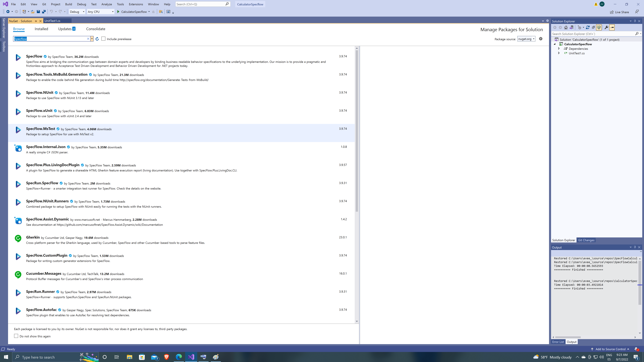Check Do not show this again
The height and width of the screenshot is (362, 644).
tap(16, 336)
